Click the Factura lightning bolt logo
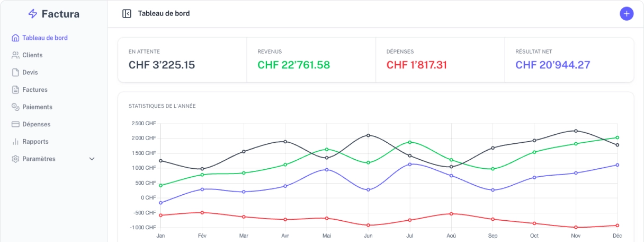This screenshot has width=644, height=242. pyautogui.click(x=33, y=14)
